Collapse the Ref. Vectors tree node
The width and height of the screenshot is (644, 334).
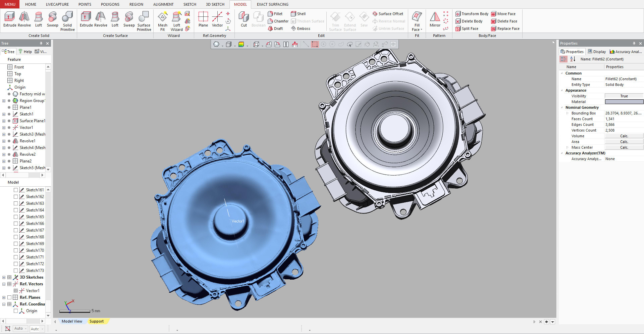4,284
